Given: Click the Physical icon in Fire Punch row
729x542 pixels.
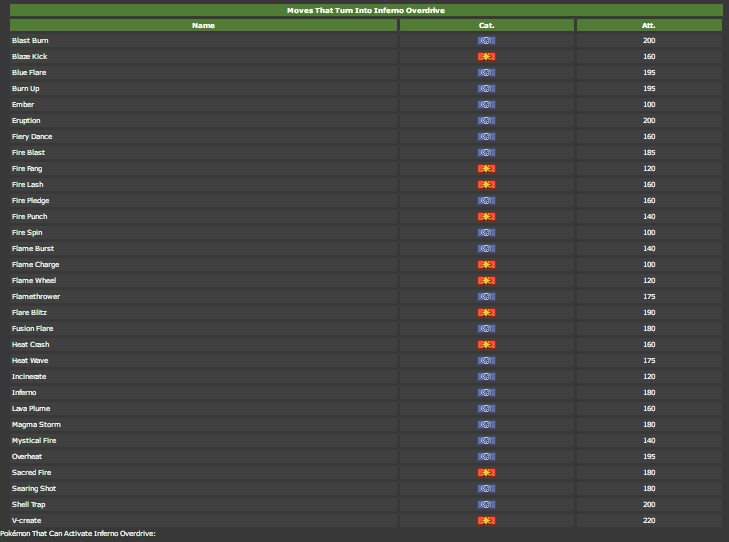Looking at the screenshot, I should click(x=486, y=217).
